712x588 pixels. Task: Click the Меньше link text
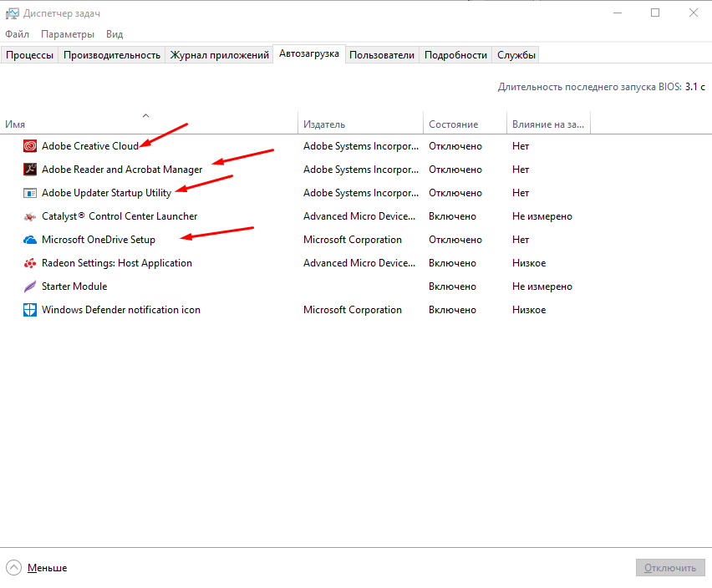coord(48,568)
